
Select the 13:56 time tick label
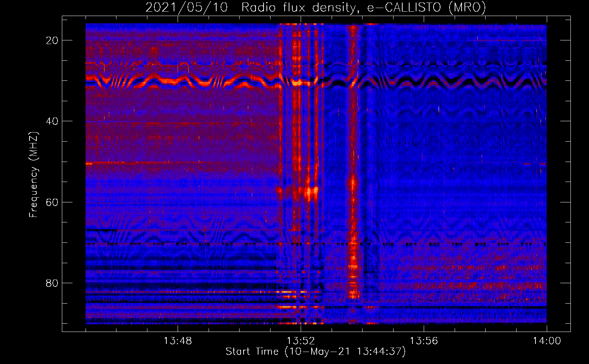[x=424, y=341]
